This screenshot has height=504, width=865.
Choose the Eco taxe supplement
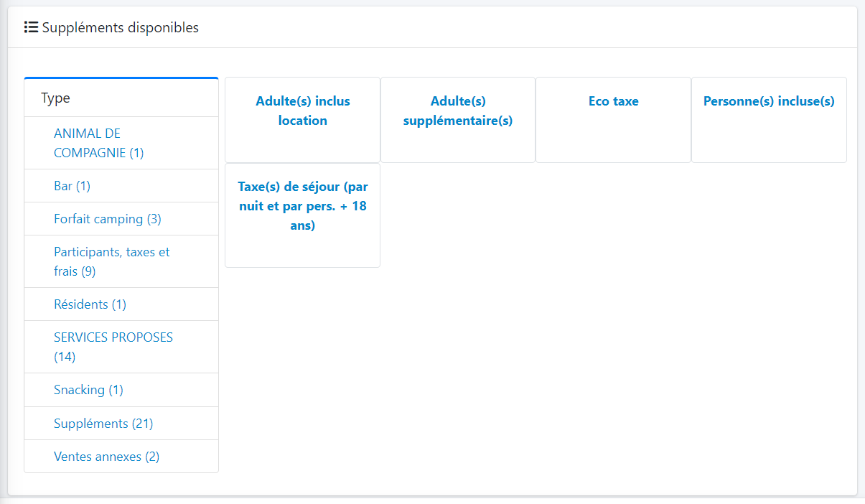pyautogui.click(x=613, y=102)
